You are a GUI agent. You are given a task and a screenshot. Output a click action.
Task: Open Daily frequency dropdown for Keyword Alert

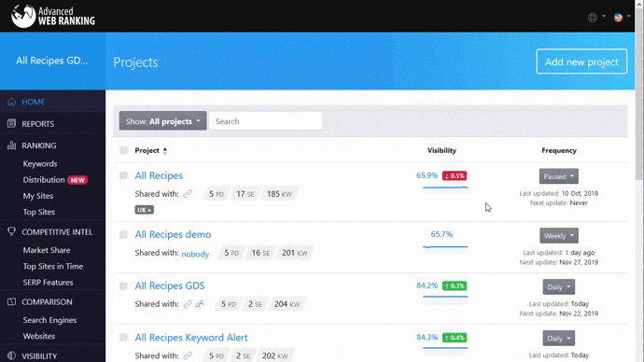[x=558, y=338]
